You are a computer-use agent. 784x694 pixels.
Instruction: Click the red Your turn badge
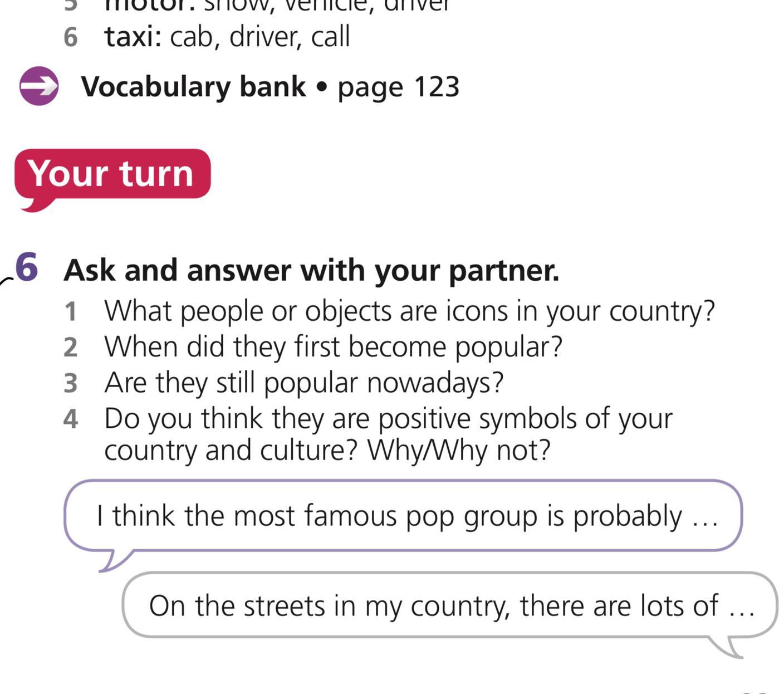(x=112, y=174)
